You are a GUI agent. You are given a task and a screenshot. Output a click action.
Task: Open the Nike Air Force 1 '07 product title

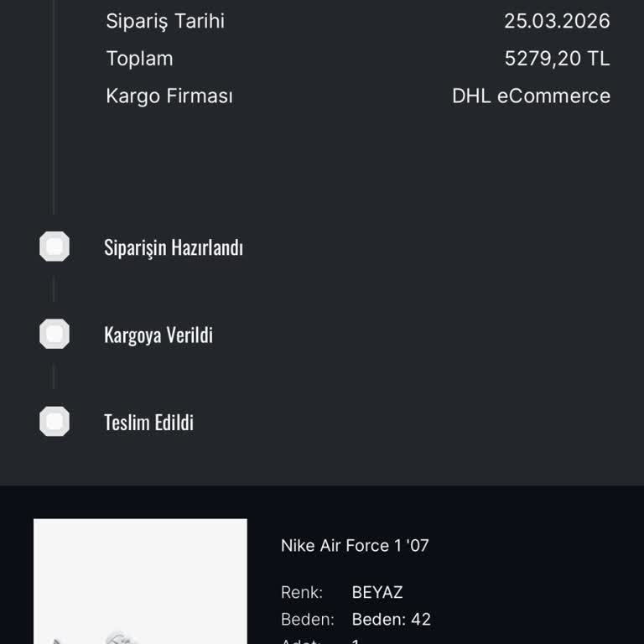355,546
